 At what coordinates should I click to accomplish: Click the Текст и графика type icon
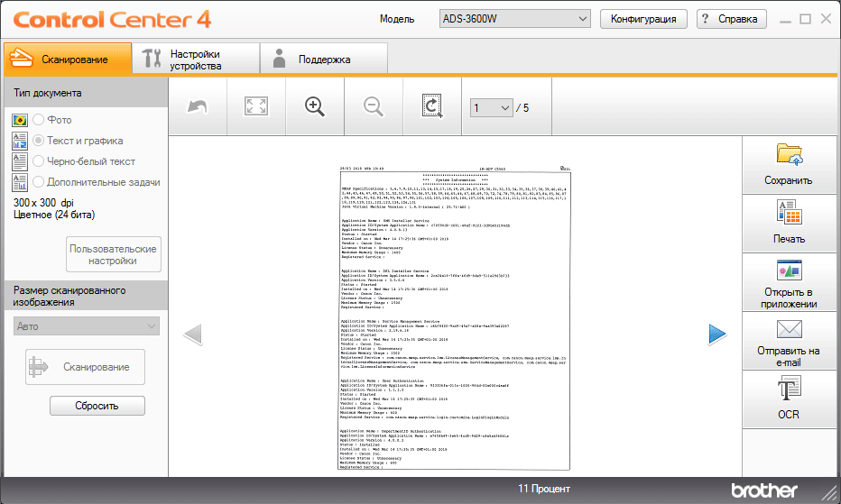point(20,141)
